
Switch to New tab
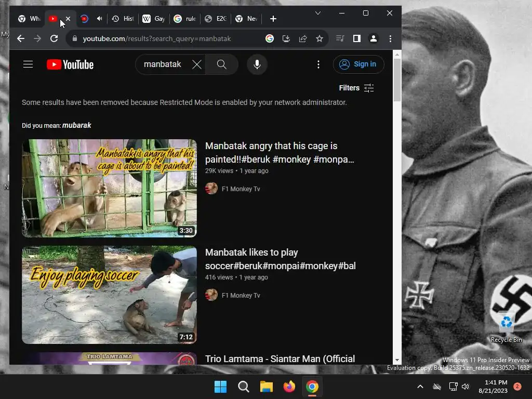pyautogui.click(x=246, y=19)
